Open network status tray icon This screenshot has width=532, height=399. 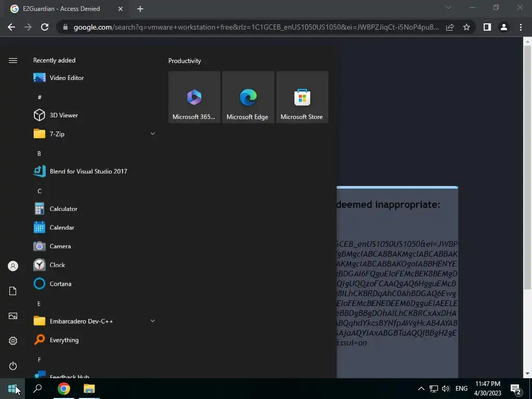(433, 389)
